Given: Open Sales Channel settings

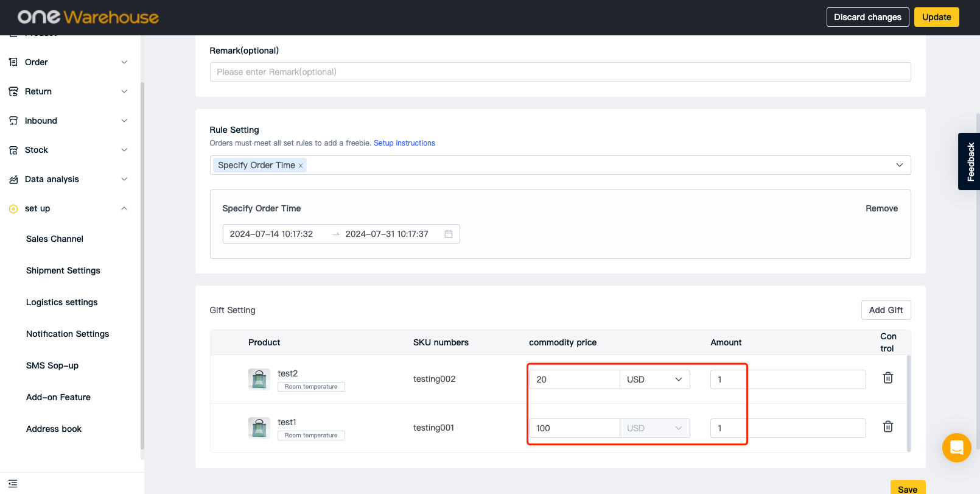Looking at the screenshot, I should (x=55, y=239).
